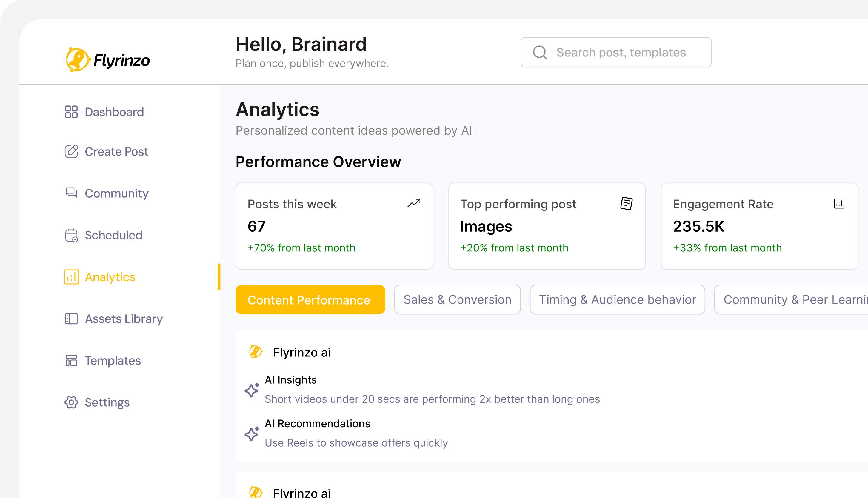Click the Analytics bar chart icon
868x498 pixels.
tap(71, 277)
